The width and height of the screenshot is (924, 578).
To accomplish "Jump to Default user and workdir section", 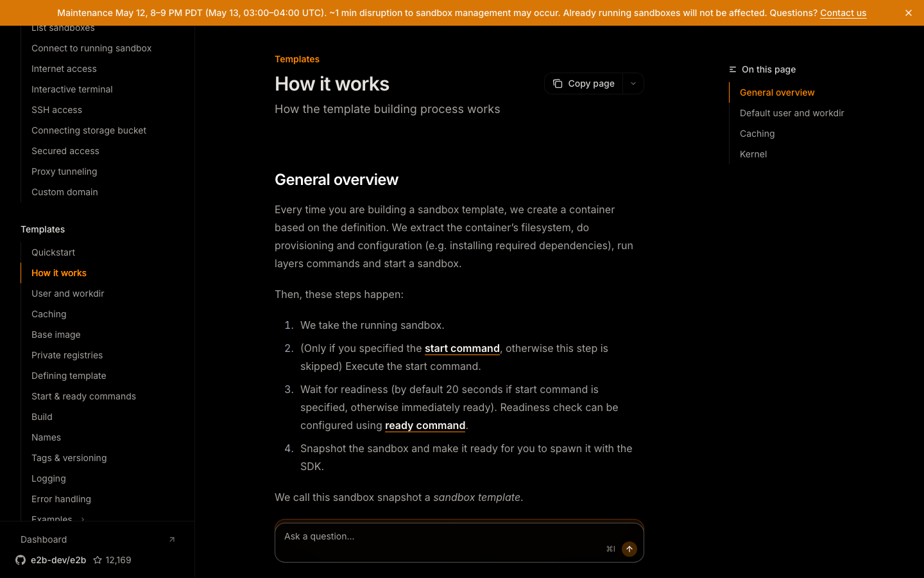I will 792,113.
